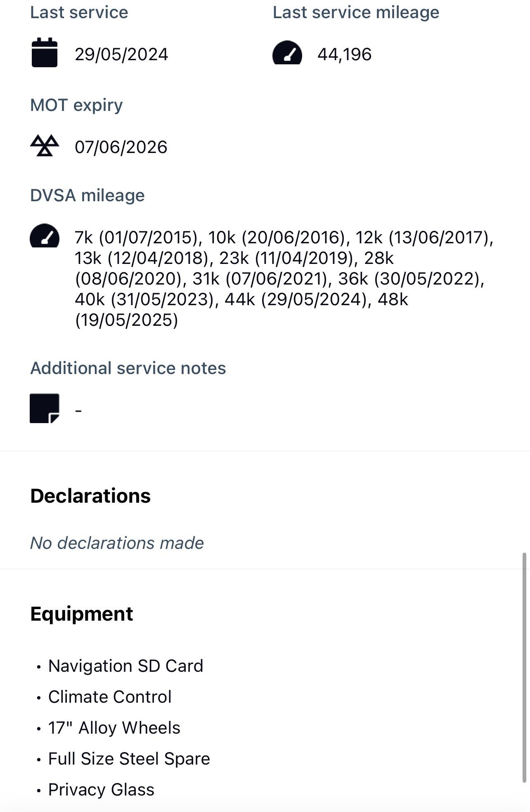Screen dimensions: 530x812
Task: Select the last service date 29/05/2024
Action: [121, 54]
